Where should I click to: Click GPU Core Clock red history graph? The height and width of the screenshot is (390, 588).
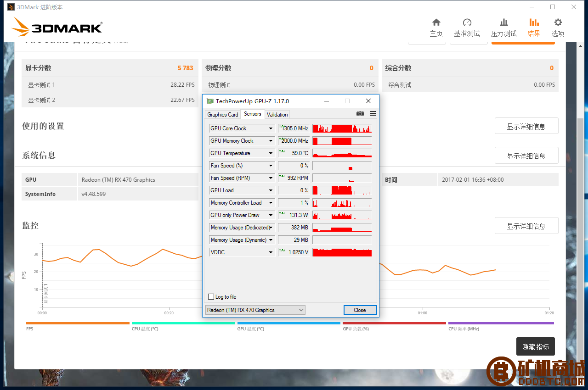pos(342,128)
